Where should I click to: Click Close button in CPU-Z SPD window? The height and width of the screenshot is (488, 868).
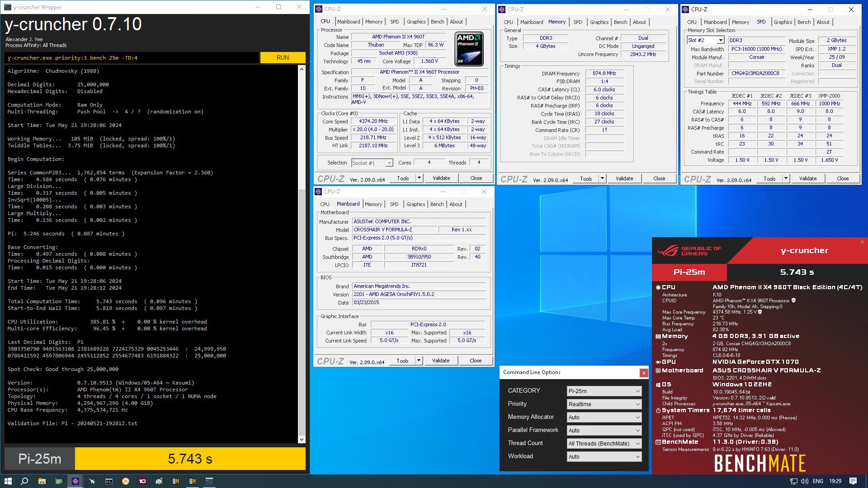pyautogui.click(x=843, y=178)
